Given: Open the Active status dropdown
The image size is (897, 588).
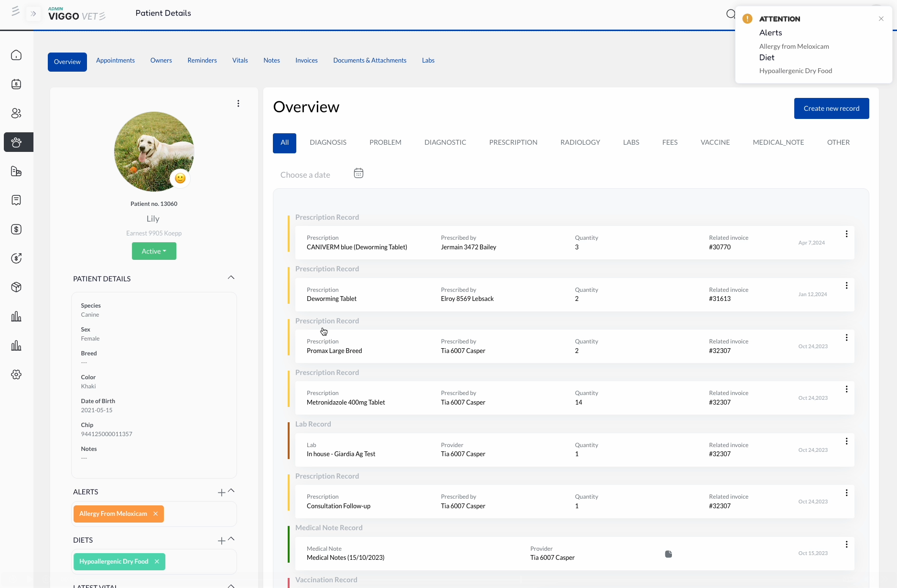Looking at the screenshot, I should pyautogui.click(x=154, y=251).
